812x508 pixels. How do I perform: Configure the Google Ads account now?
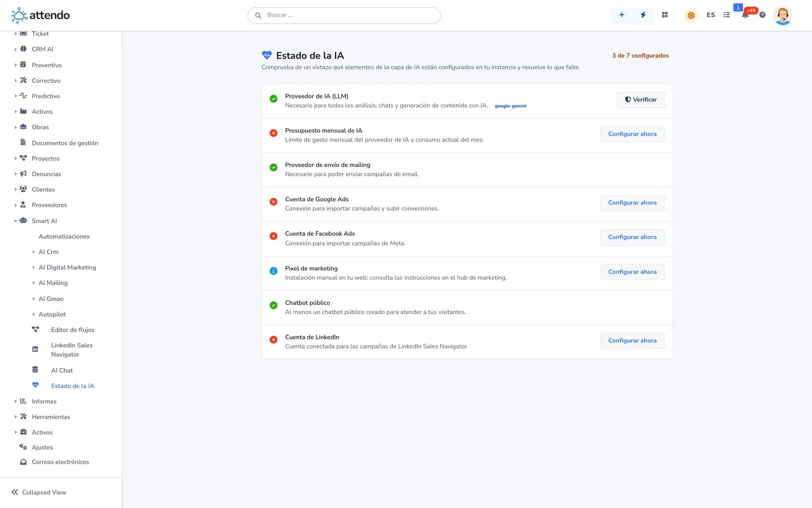[632, 203]
